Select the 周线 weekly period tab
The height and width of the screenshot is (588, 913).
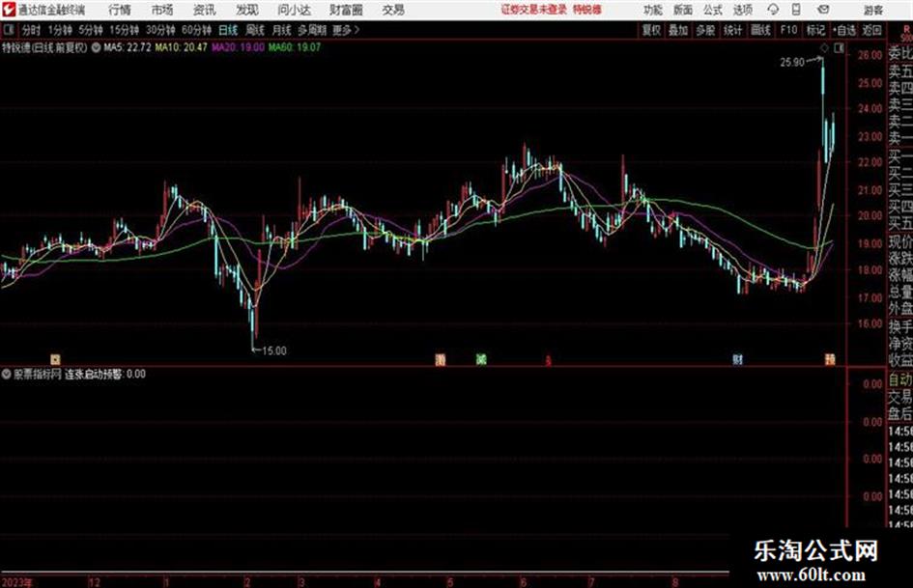[x=255, y=30]
